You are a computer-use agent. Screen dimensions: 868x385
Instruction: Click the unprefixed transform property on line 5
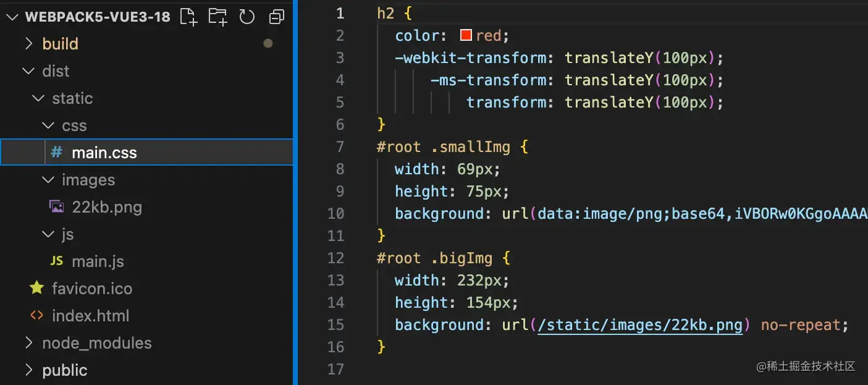pos(507,103)
